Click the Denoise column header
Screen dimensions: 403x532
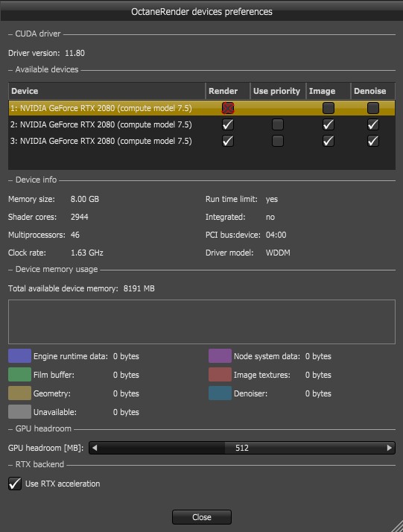tap(372, 91)
